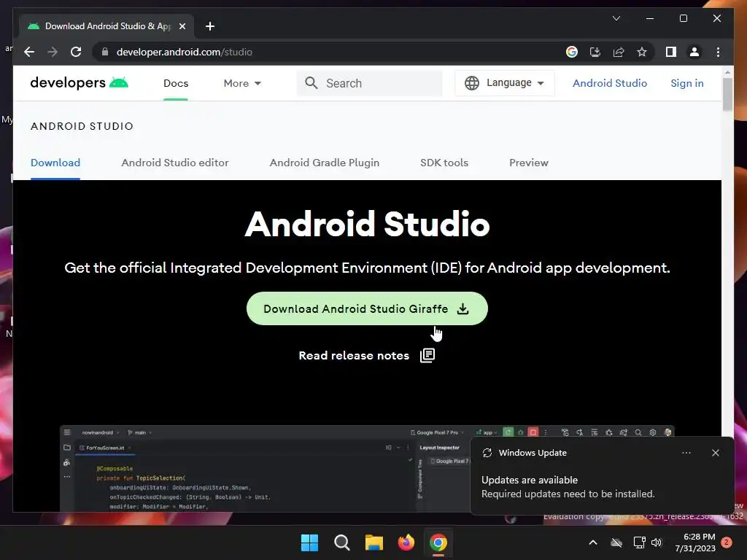Switch to Android Gradle Plugin tab

pos(325,163)
